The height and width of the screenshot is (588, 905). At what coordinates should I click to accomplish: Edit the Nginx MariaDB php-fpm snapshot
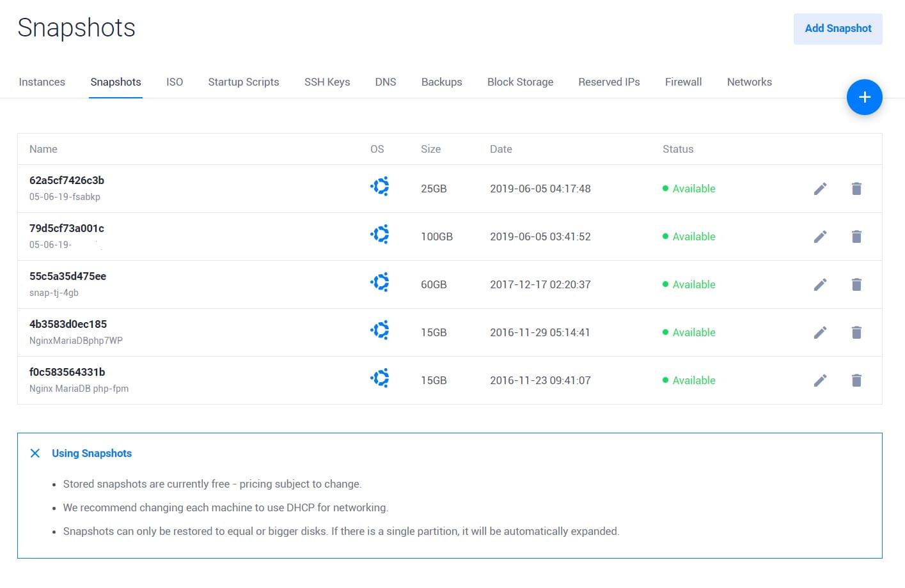pos(820,380)
